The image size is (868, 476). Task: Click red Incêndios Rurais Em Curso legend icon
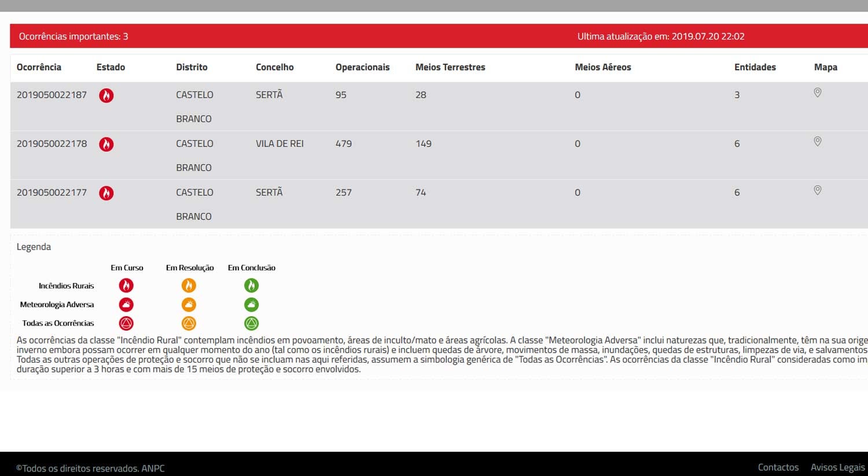point(126,285)
